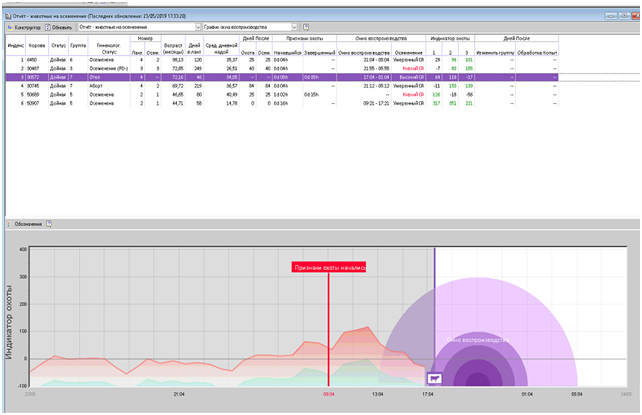The height and width of the screenshot is (415, 642).
Task: Click the red 09:04 time axis label
Action: click(x=329, y=394)
